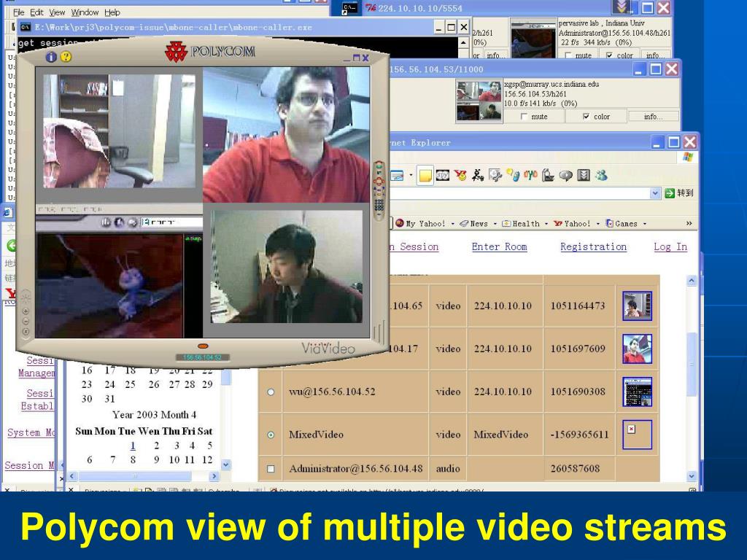Click the window-layout toolbar icon before sticky note
747x560 pixels.
coord(398,176)
